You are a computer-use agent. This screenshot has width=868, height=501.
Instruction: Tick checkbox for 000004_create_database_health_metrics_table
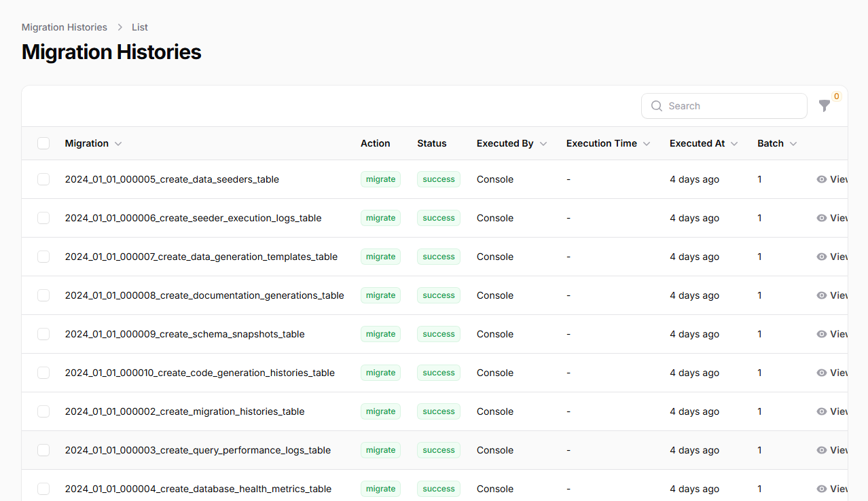(43, 489)
